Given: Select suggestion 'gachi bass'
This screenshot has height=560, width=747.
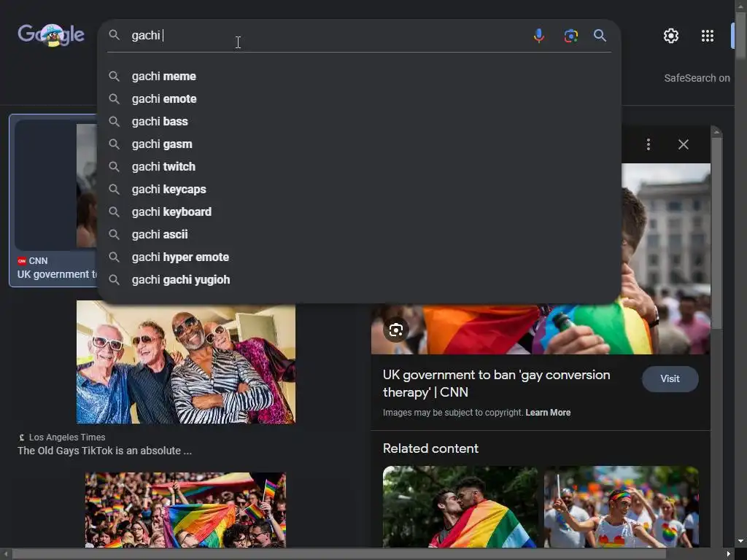Looking at the screenshot, I should 359,122.
